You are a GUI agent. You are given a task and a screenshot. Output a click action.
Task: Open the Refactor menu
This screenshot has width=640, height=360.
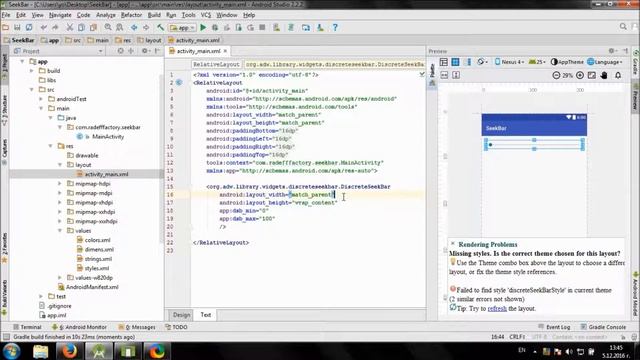tap(131, 15)
